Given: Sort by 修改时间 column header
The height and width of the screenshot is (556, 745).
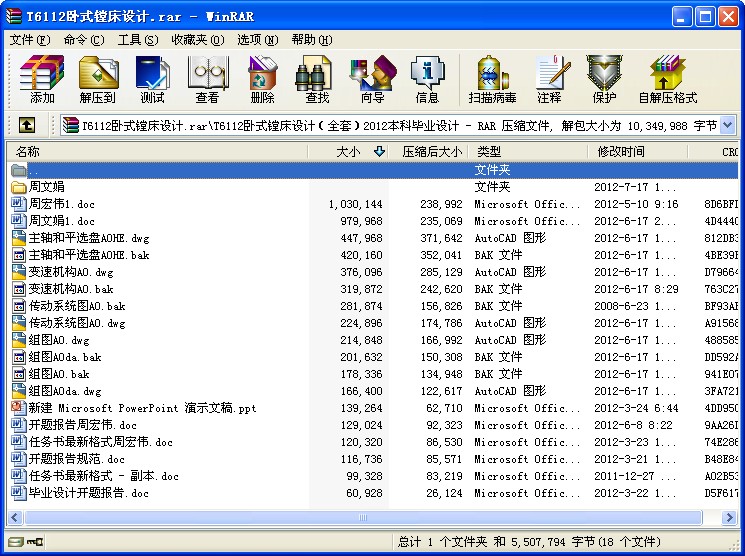Looking at the screenshot, I should [638, 152].
